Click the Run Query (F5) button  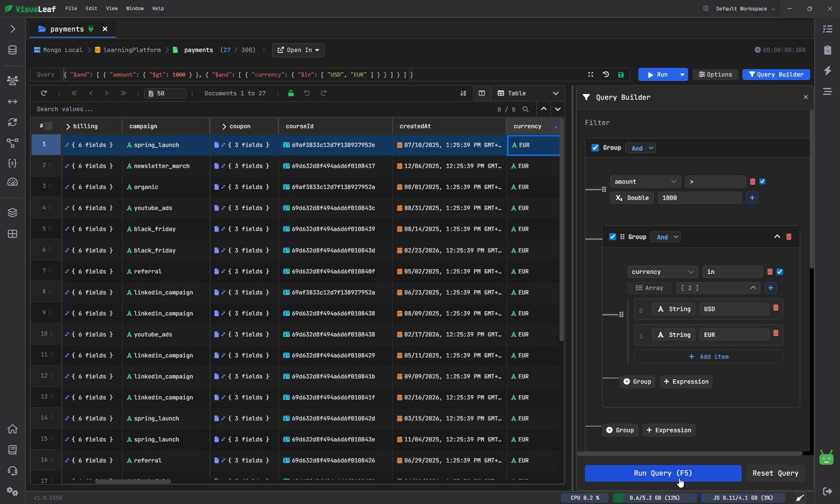tap(662, 473)
